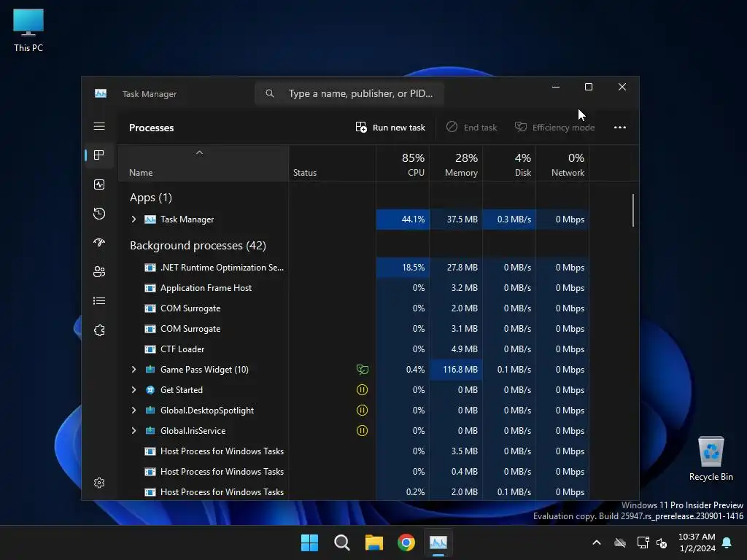Open the Details sidebar icon
The image size is (747, 560).
pos(99,300)
